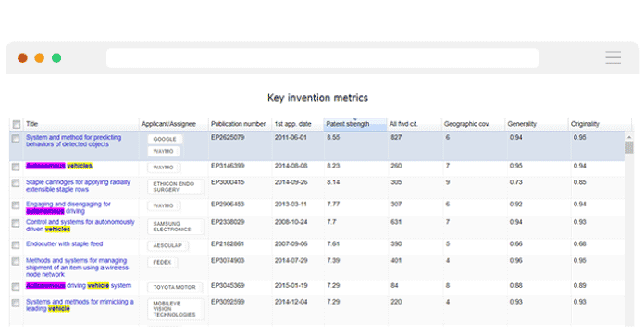Viewport: 644px width, 336px height.
Task: Check the Toyota Motor row checkbox
Action: click(x=16, y=286)
